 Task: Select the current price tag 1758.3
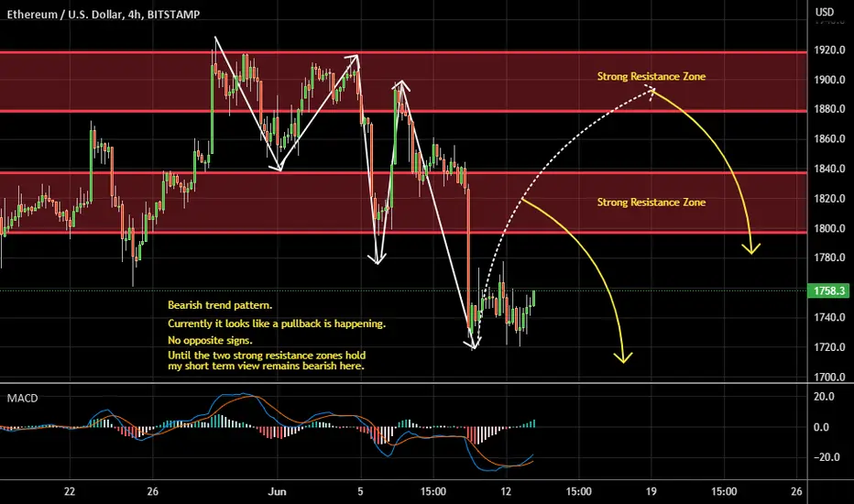[x=827, y=291]
